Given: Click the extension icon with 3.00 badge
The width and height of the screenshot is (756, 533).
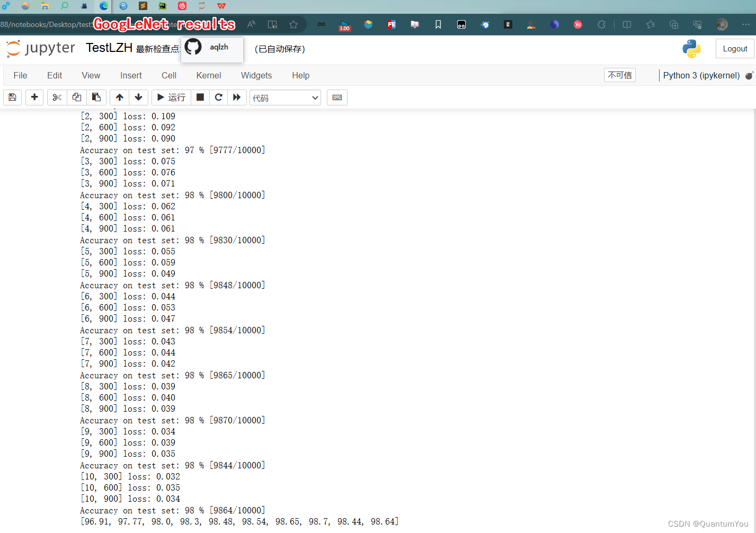Looking at the screenshot, I should click(x=344, y=25).
